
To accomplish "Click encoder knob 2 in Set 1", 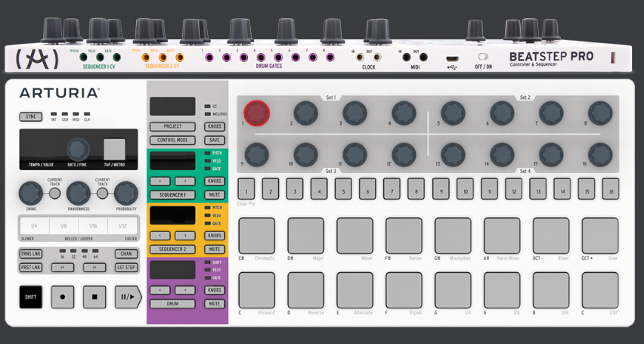I will [x=305, y=113].
